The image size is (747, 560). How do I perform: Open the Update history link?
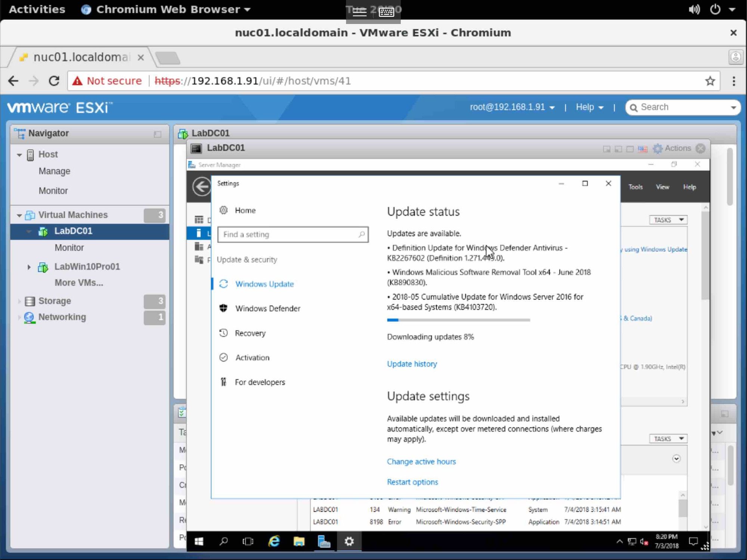click(412, 364)
